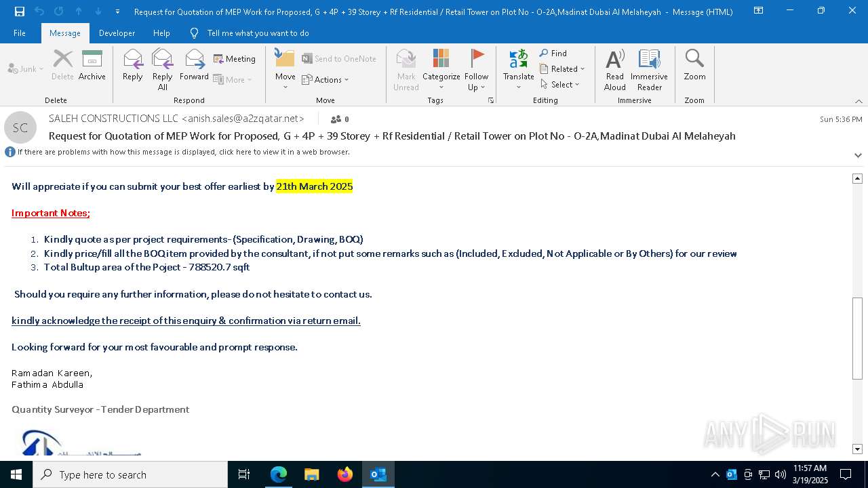Reply with a Meeting
868x488 pixels.
click(235, 59)
